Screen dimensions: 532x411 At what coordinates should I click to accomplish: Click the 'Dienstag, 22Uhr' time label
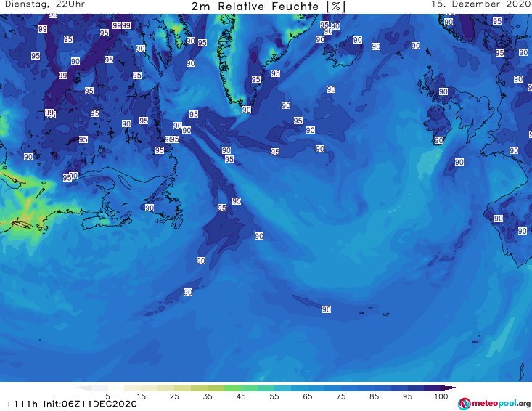click(45, 4)
